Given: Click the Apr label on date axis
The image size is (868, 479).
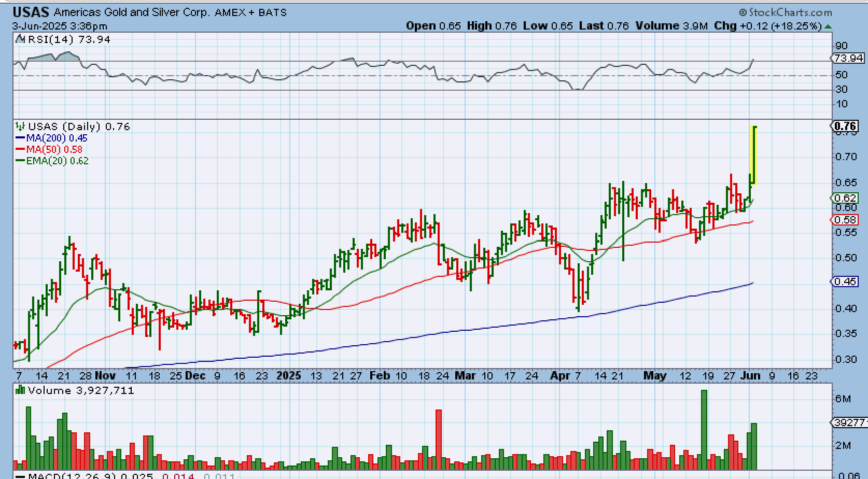Looking at the screenshot, I should [560, 375].
